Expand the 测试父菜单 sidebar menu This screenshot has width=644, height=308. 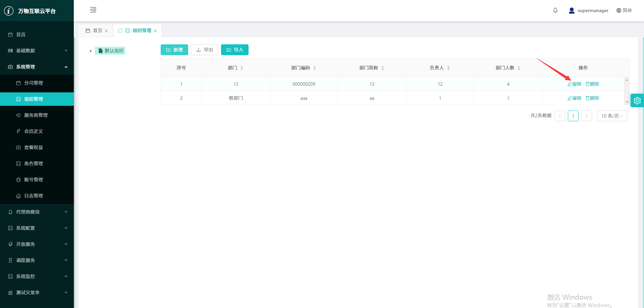[x=37, y=293]
